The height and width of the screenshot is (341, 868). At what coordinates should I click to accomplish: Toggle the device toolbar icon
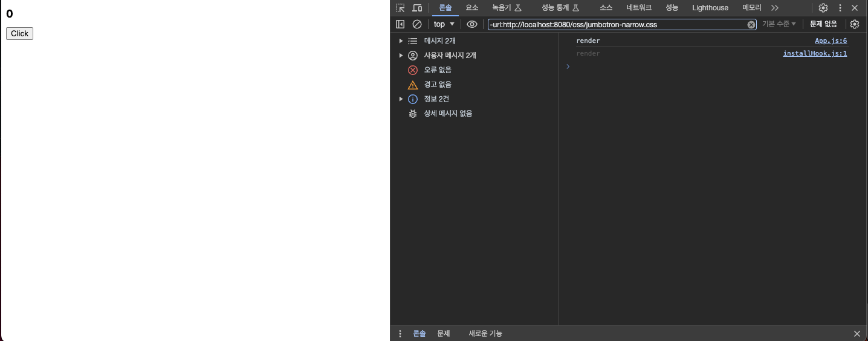(417, 8)
